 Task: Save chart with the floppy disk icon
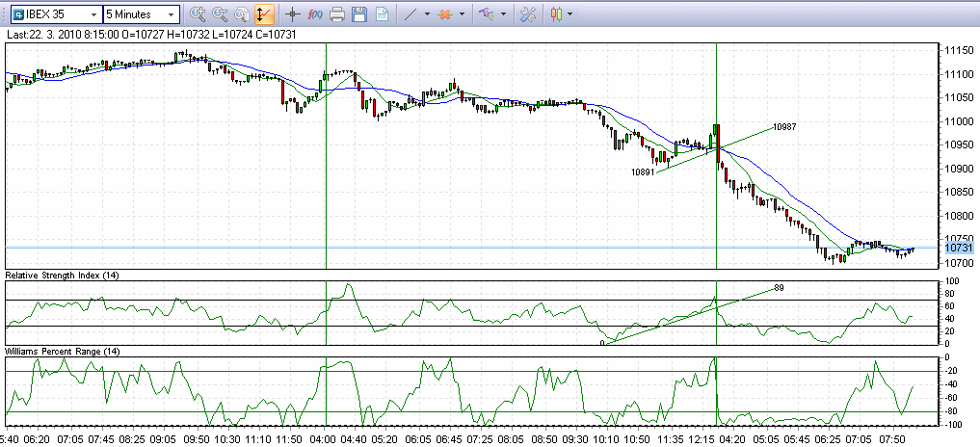[x=359, y=14]
